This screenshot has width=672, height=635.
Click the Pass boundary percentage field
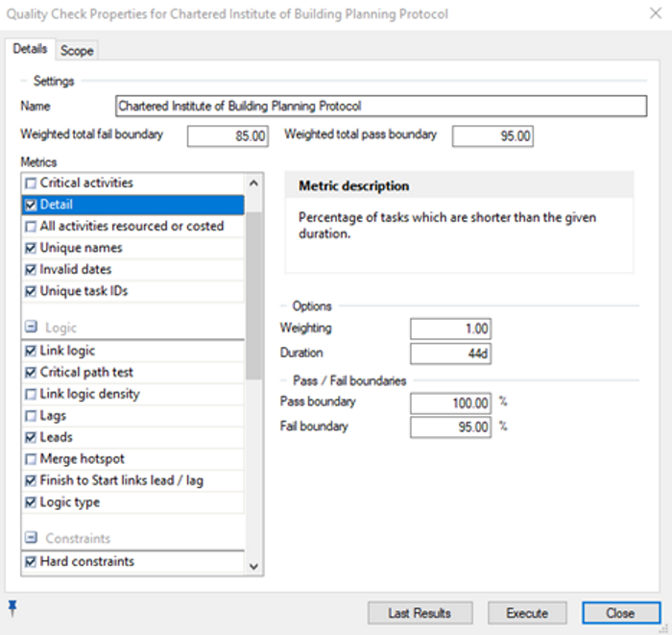click(x=451, y=403)
